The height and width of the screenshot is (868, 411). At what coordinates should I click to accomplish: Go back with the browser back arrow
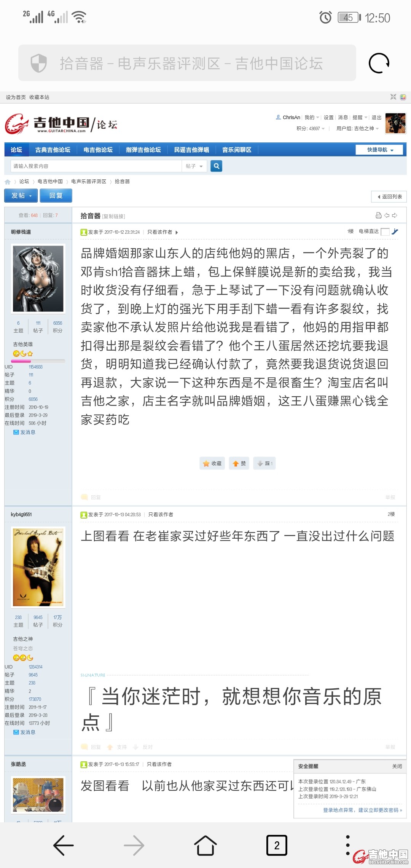[x=63, y=846]
